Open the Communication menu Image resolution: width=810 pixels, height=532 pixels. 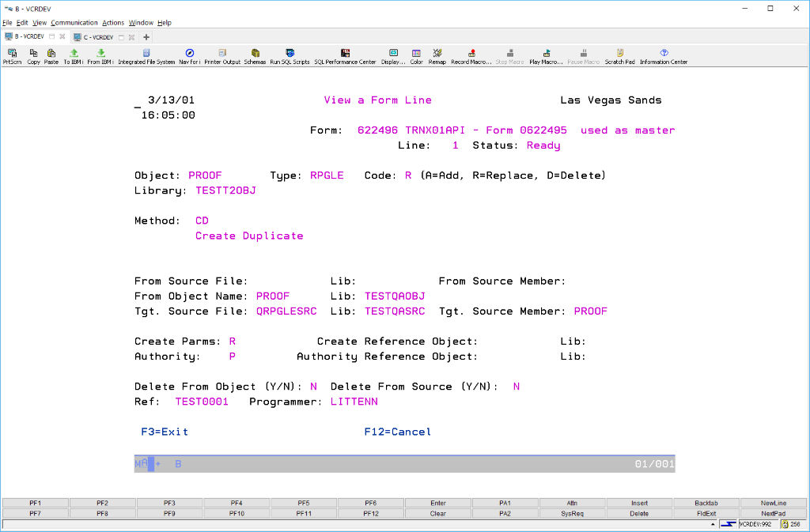pyautogui.click(x=74, y=23)
